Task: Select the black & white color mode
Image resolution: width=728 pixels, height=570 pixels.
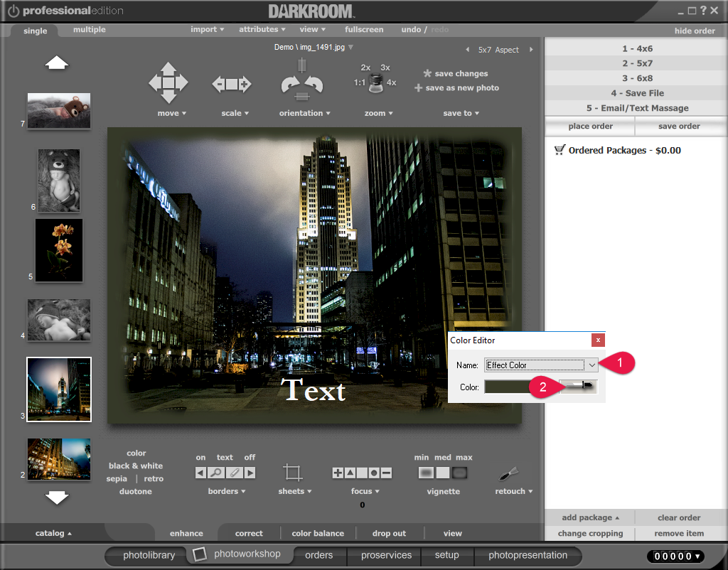Action: tap(136, 466)
